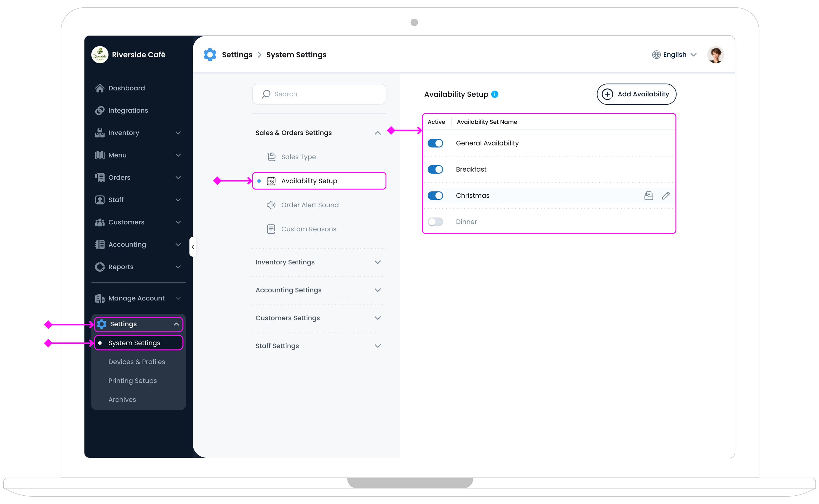Collapse the Sales & Orders Settings section

[x=378, y=133]
